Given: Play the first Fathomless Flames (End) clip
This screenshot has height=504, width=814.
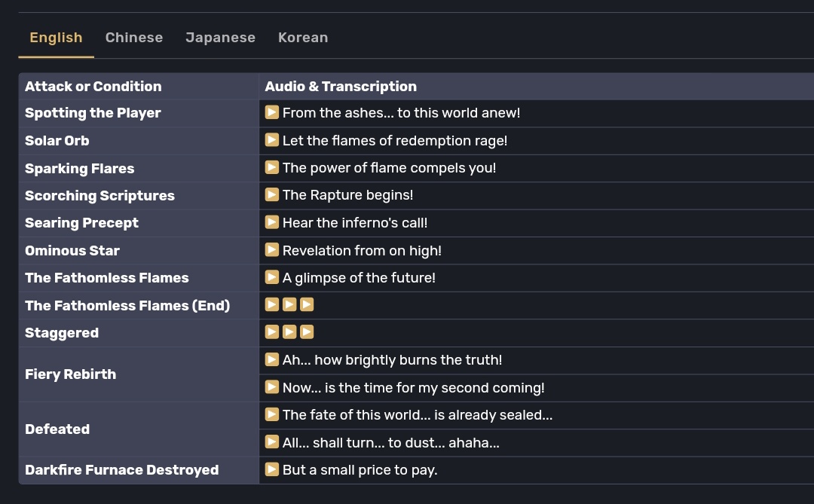Looking at the screenshot, I should tap(271, 304).
